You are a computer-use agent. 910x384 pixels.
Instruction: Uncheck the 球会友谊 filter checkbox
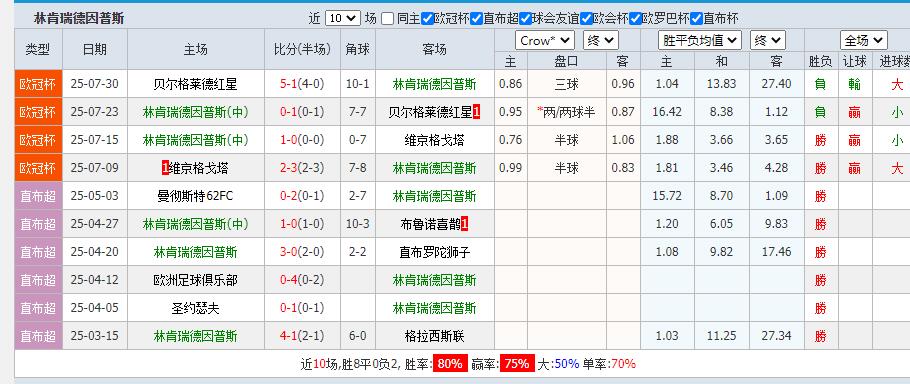(x=526, y=19)
